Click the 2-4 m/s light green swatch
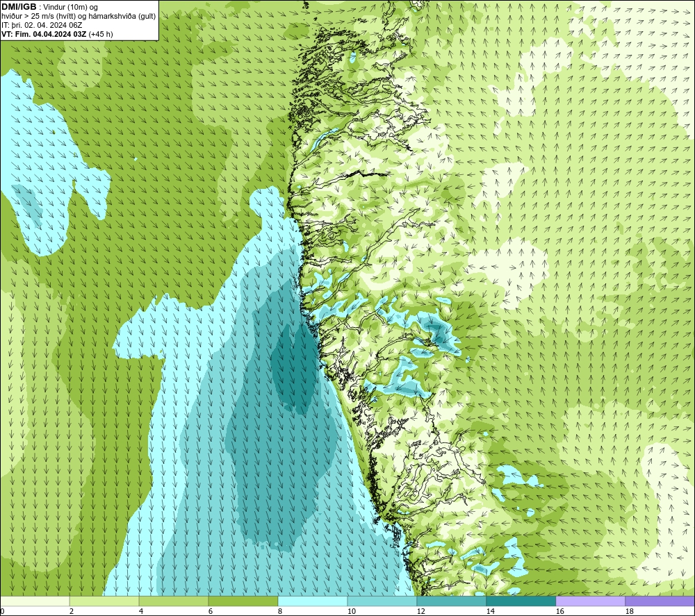Viewport: 695px width, 616px height. (104, 601)
